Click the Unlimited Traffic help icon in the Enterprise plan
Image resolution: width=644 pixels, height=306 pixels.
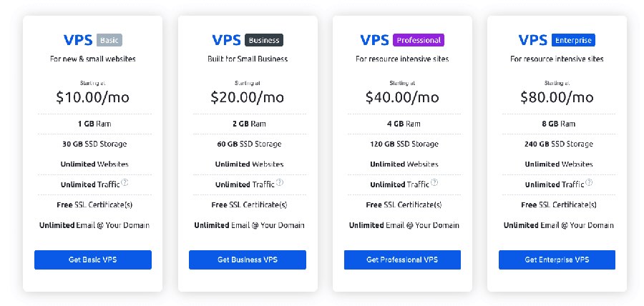click(589, 182)
